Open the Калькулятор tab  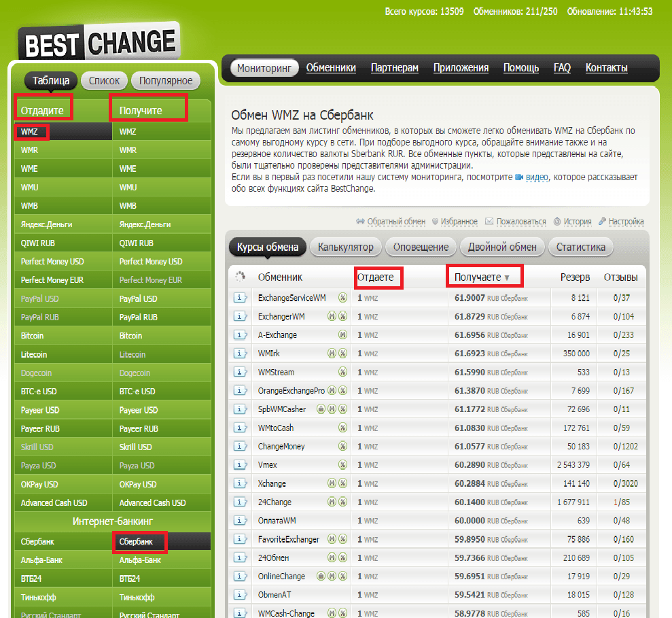coord(345,247)
